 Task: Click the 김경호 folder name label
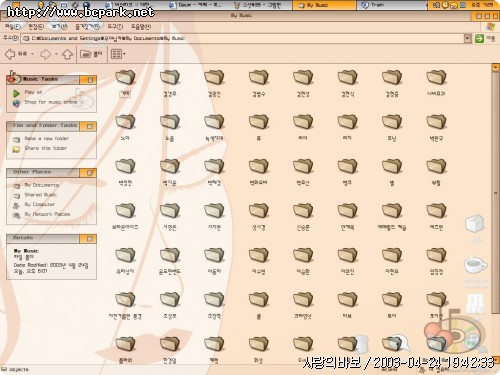pyautogui.click(x=170, y=94)
